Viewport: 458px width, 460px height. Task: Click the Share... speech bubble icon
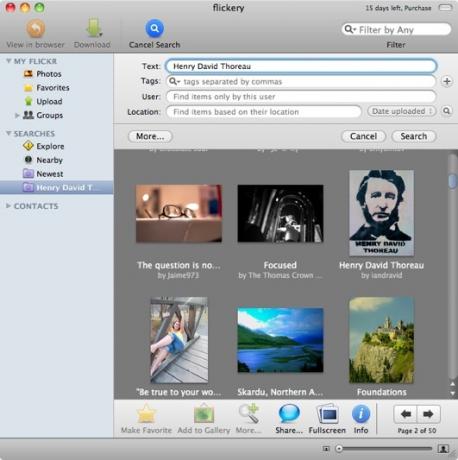[x=289, y=414]
